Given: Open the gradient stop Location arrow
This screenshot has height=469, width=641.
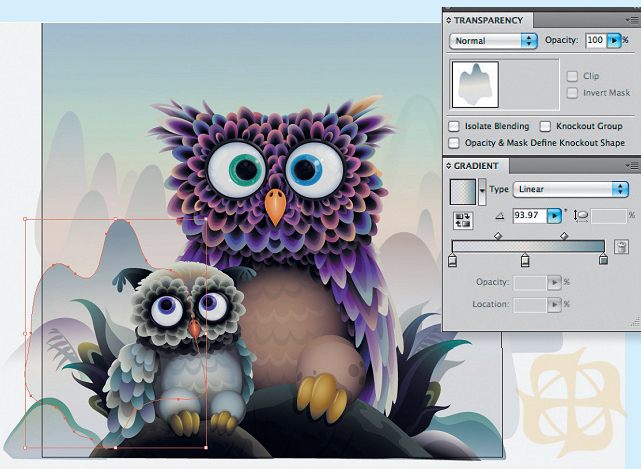Looking at the screenshot, I should 554,304.
